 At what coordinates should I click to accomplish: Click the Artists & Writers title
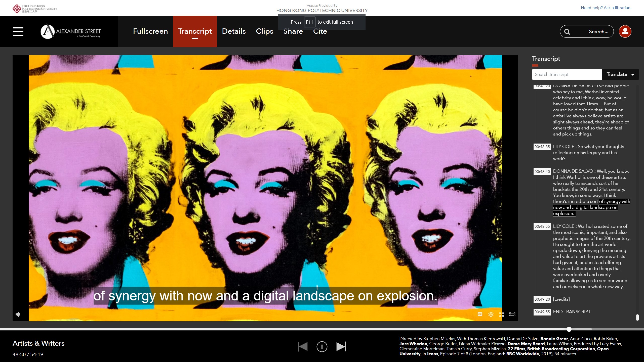click(x=38, y=343)
